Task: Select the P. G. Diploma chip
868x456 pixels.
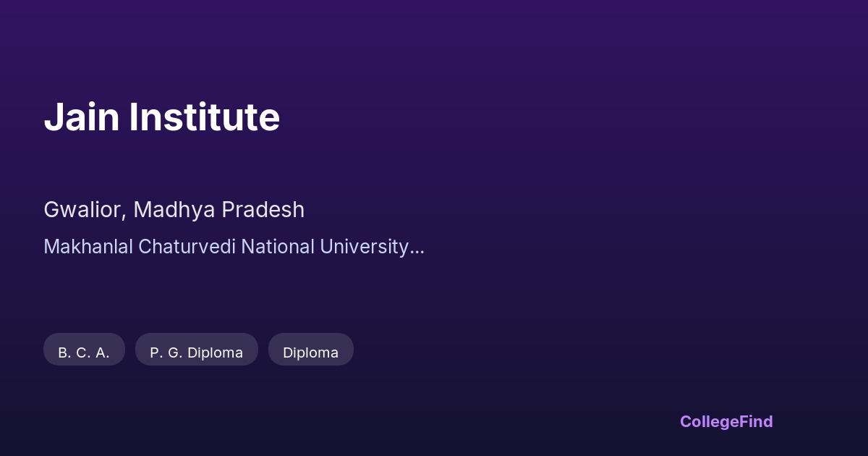Action: pos(196,352)
